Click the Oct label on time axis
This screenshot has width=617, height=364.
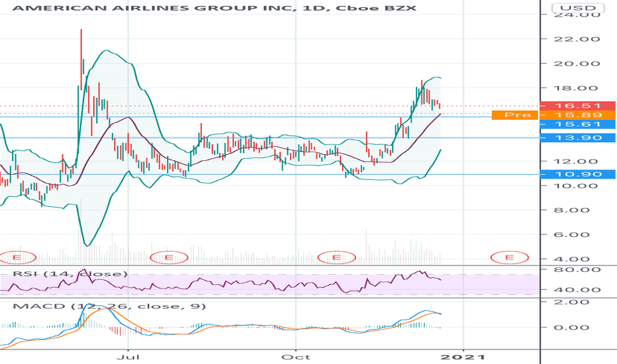click(296, 357)
